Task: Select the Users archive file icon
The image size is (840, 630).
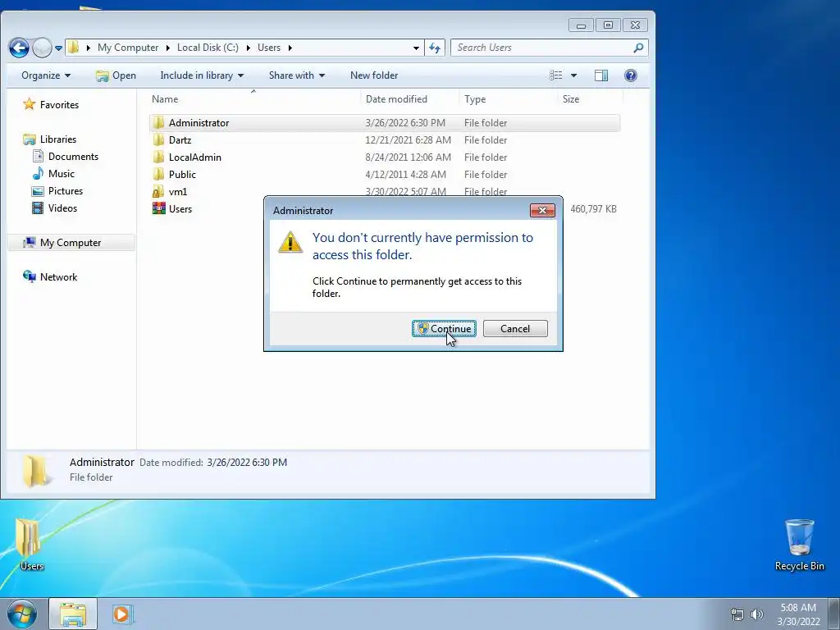Action: pyautogui.click(x=158, y=208)
